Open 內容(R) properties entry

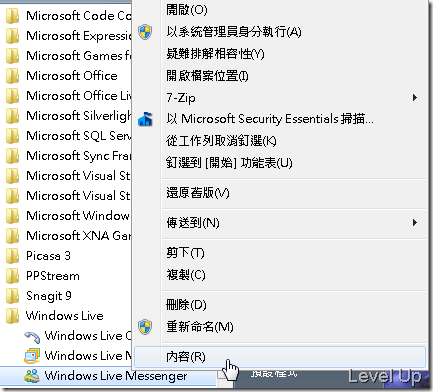(x=280, y=357)
